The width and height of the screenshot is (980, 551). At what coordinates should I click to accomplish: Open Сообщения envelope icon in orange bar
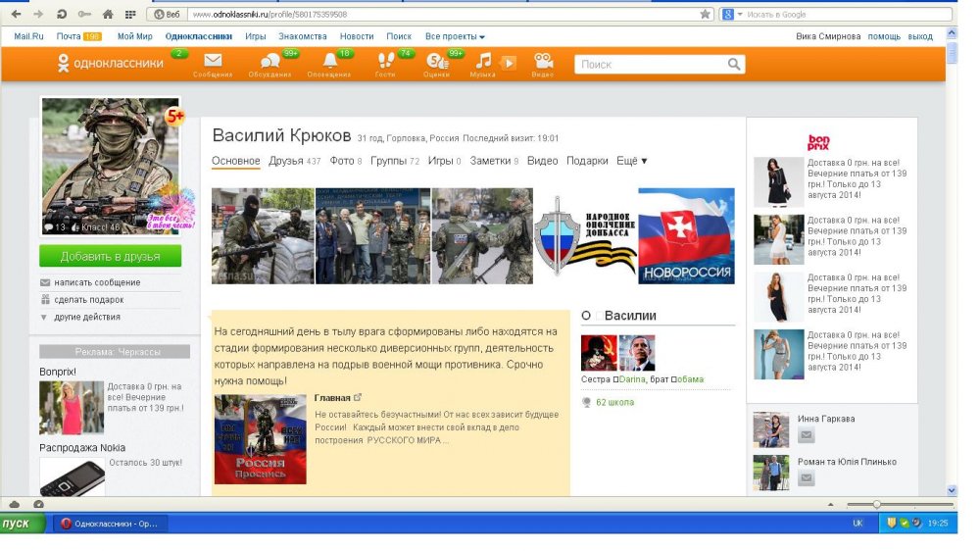coord(213,61)
